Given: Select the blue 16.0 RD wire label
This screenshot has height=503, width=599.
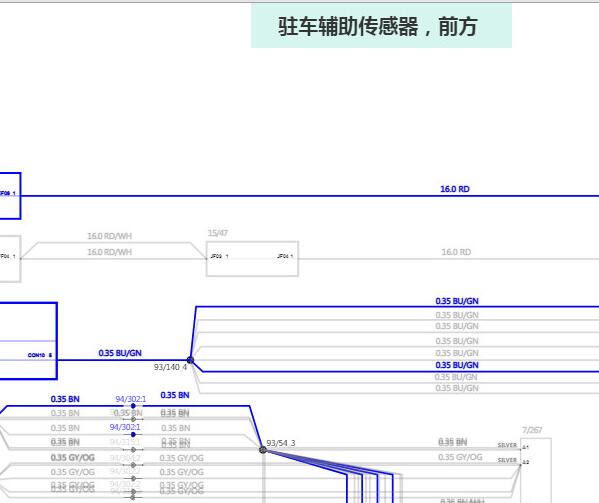Looking at the screenshot, I should point(455,189).
